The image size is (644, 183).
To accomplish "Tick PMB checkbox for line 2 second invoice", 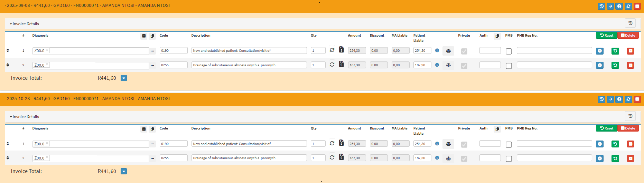I will click(509, 159).
